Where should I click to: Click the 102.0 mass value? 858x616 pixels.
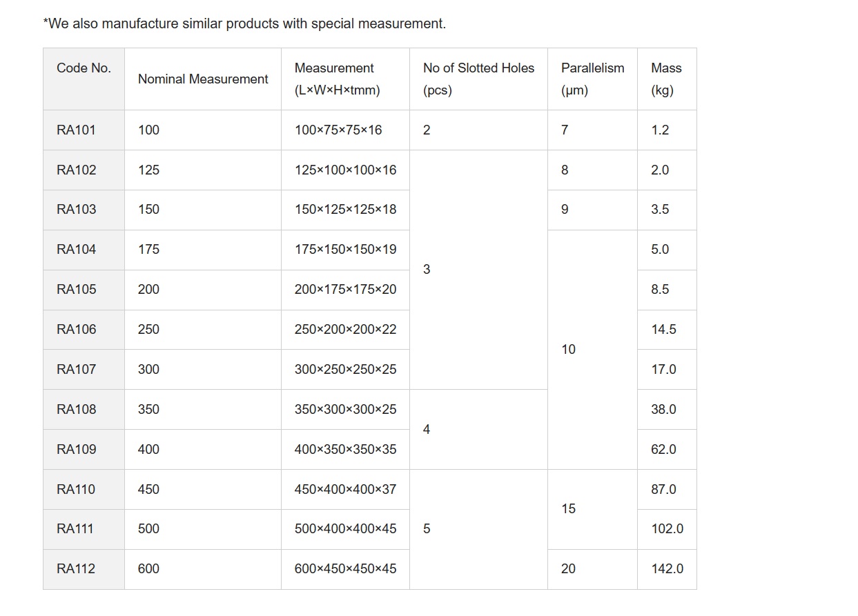[x=667, y=529]
